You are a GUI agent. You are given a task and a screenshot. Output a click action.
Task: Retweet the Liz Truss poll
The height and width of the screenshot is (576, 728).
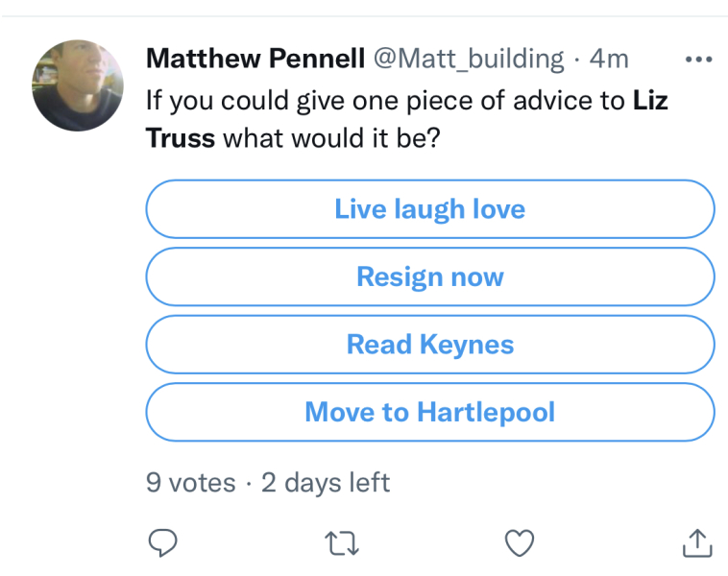pyautogui.click(x=342, y=544)
